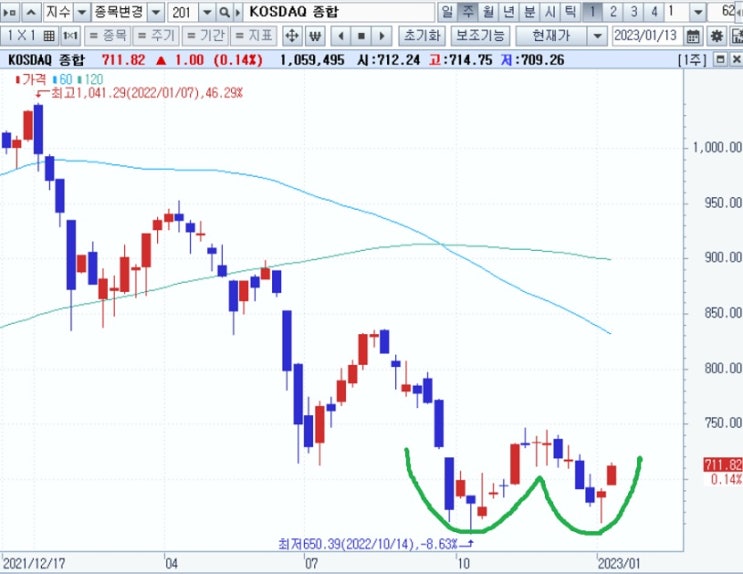The image size is (743, 574).
Task: Toggle interval preset 3
Action: [x=634, y=12]
